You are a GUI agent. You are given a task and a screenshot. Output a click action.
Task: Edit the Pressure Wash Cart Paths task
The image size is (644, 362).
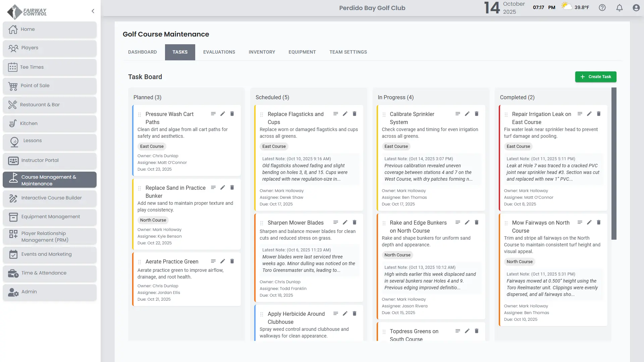222,114
